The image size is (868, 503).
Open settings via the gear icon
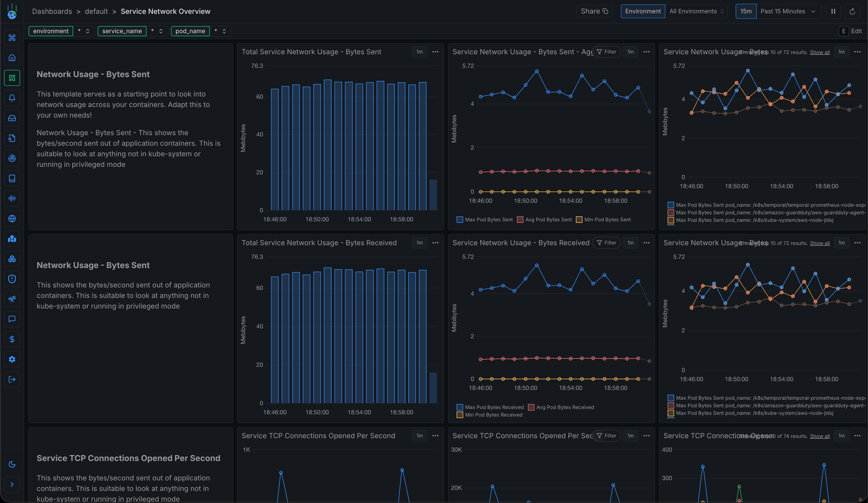12,359
